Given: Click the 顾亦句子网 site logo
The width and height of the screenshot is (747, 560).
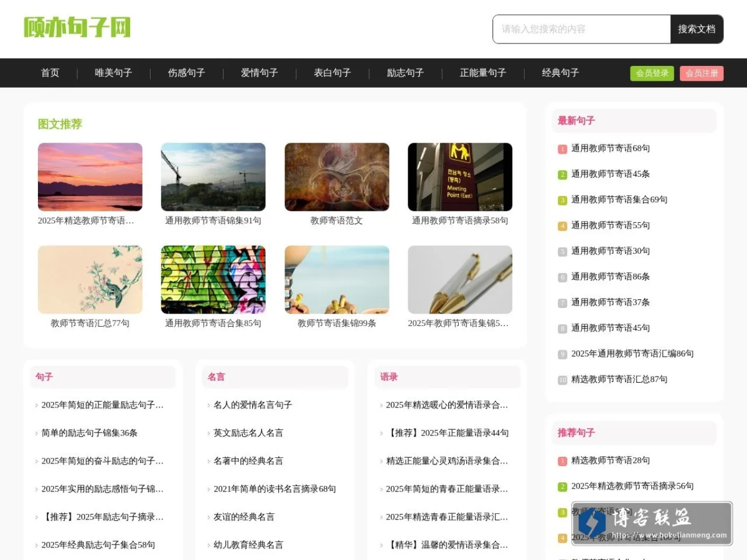Looking at the screenshot, I should click(x=77, y=27).
